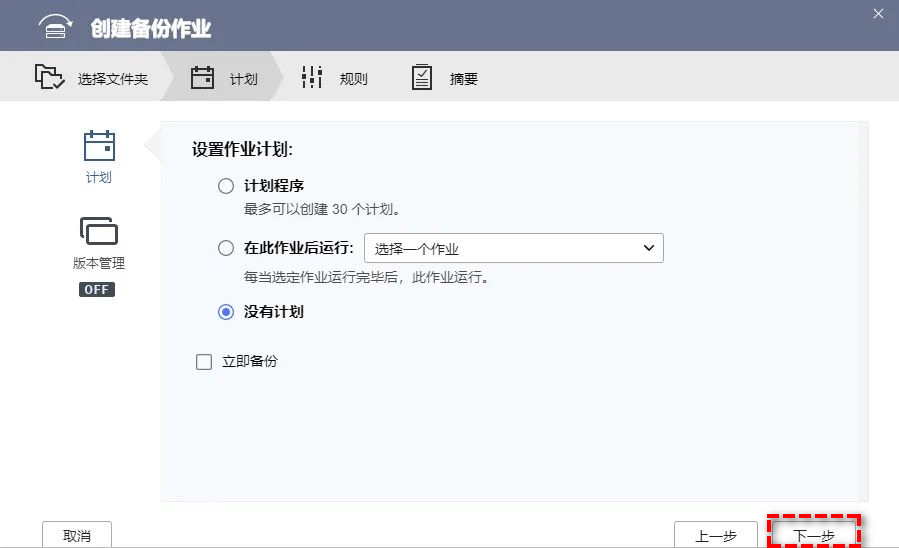The image size is (899, 548).
Task: Choose the 在此作业后运行 radio option
Action: (x=226, y=249)
